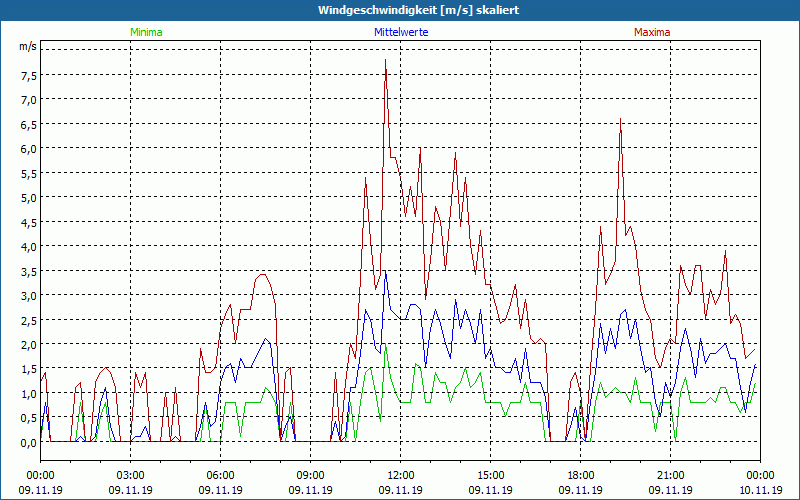Click the chart title Windgeschwindigkeit [m/s] skaliert
The width and height of the screenshot is (800, 500).
click(418, 10)
